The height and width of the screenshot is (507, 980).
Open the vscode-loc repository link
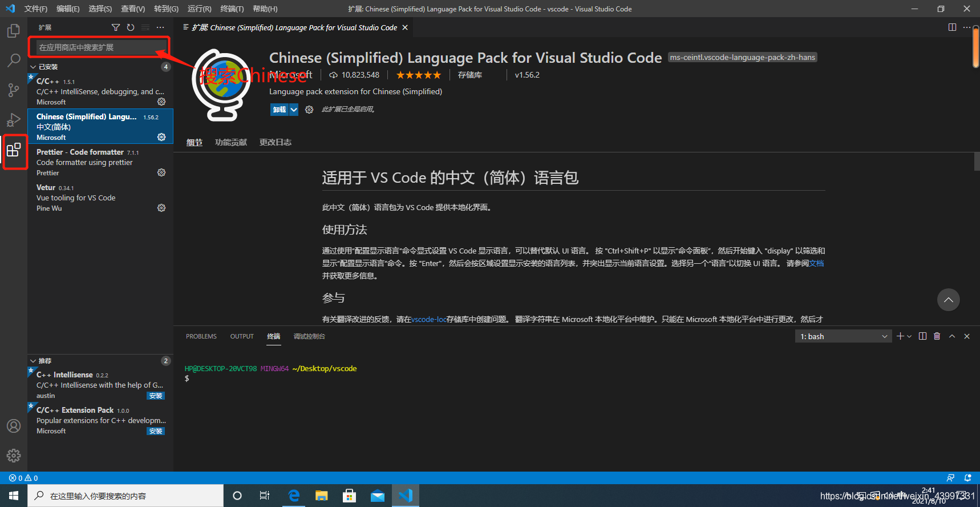pyautogui.click(x=429, y=319)
